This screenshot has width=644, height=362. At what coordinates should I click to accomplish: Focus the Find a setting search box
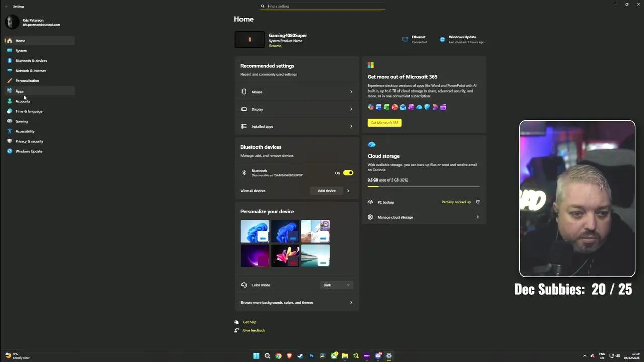[x=322, y=6]
